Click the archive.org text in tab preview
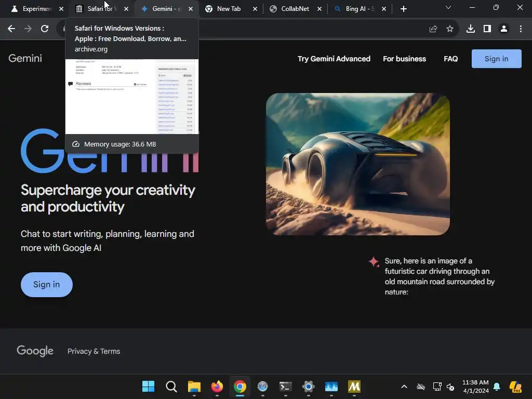The width and height of the screenshot is (532, 399). 91,49
